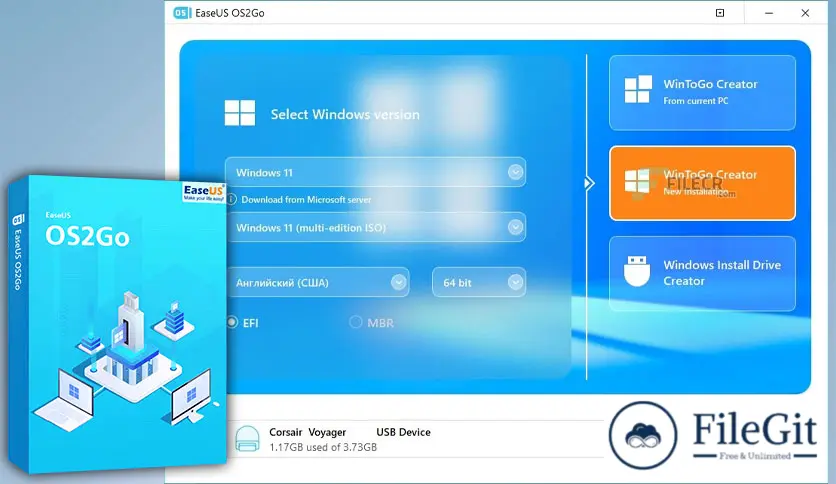Choose WinToGo Creator New Installation
This screenshot has width=836, height=484.
tap(702, 183)
